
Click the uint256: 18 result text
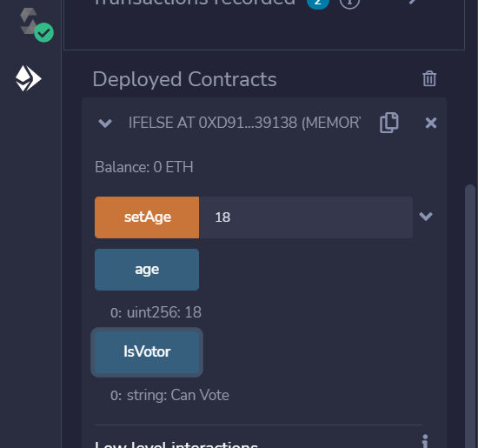pos(164,312)
